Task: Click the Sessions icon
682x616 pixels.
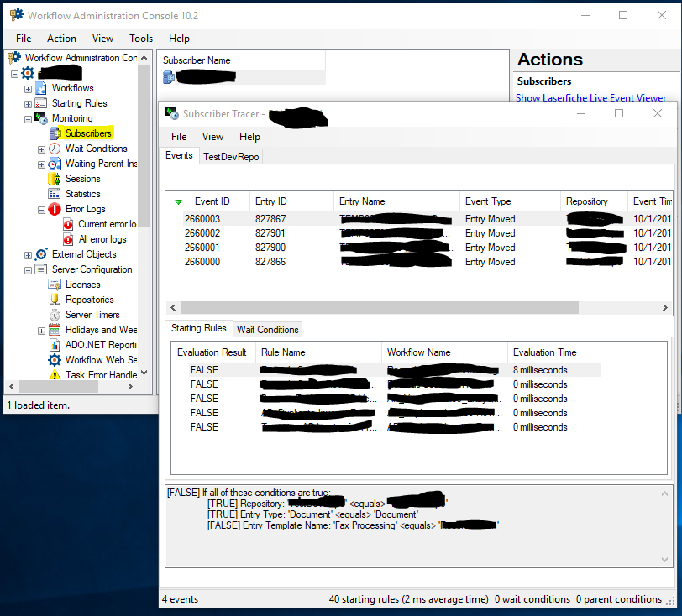Action: pos(55,179)
